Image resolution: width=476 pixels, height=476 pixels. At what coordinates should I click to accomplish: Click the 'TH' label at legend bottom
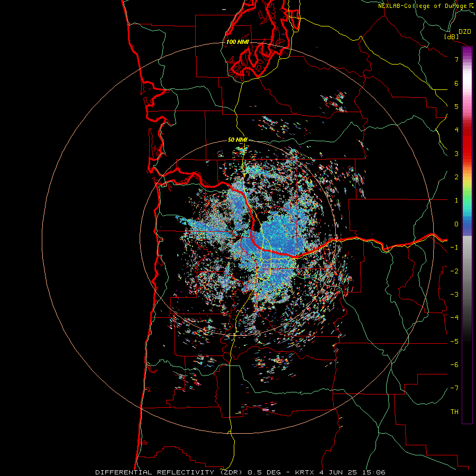(454, 411)
